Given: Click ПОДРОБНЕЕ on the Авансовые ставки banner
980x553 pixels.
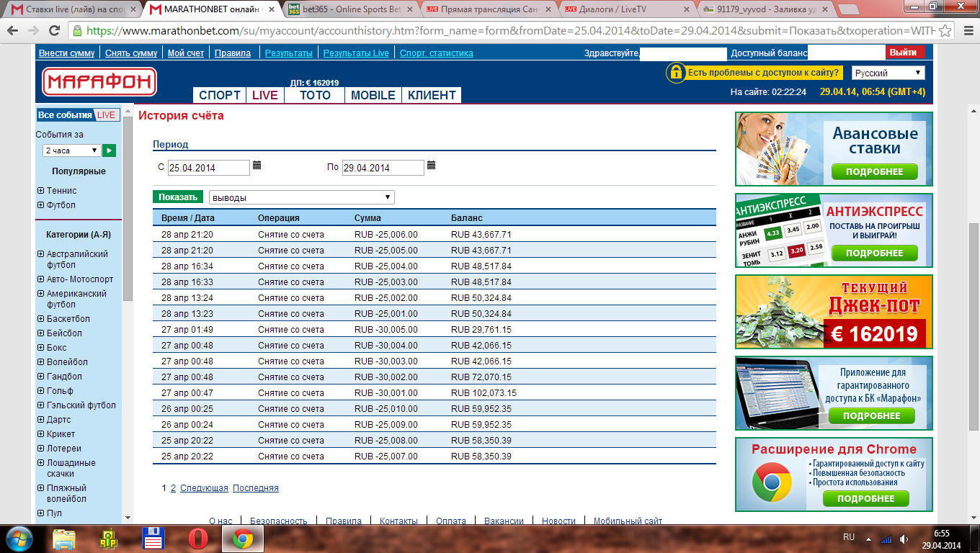Looking at the screenshot, I should [x=874, y=172].
